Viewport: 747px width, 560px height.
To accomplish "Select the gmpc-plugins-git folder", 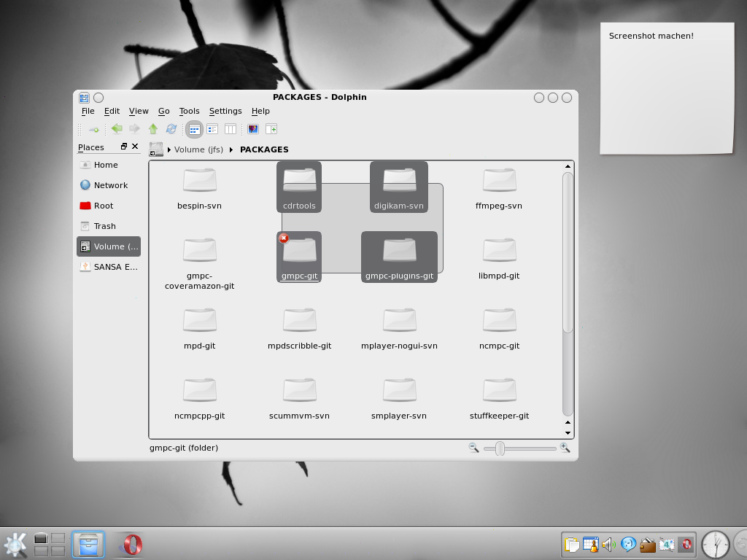I will point(399,257).
